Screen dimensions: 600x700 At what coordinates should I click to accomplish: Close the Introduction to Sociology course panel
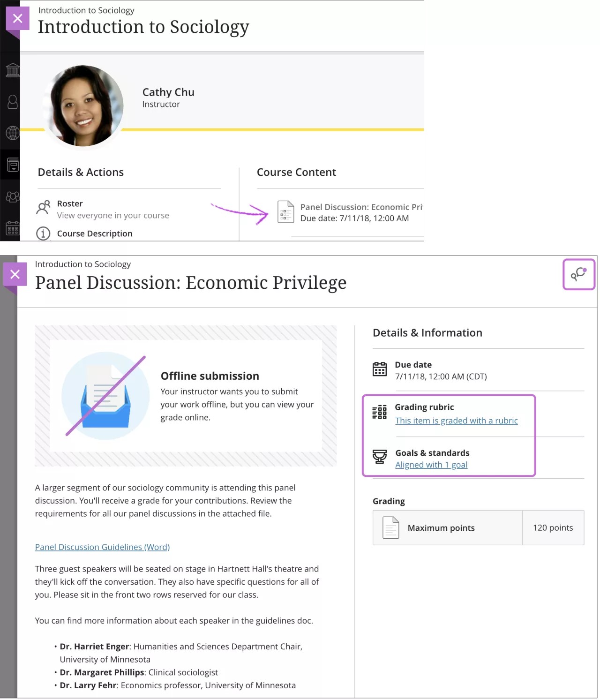[x=17, y=19]
